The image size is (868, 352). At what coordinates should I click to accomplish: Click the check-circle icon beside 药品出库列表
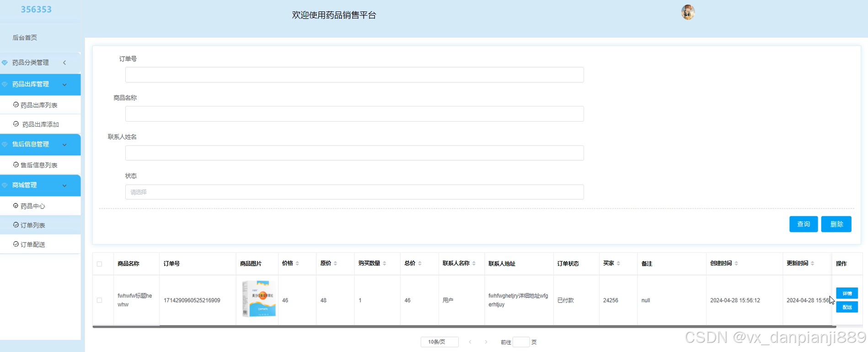pos(16,105)
